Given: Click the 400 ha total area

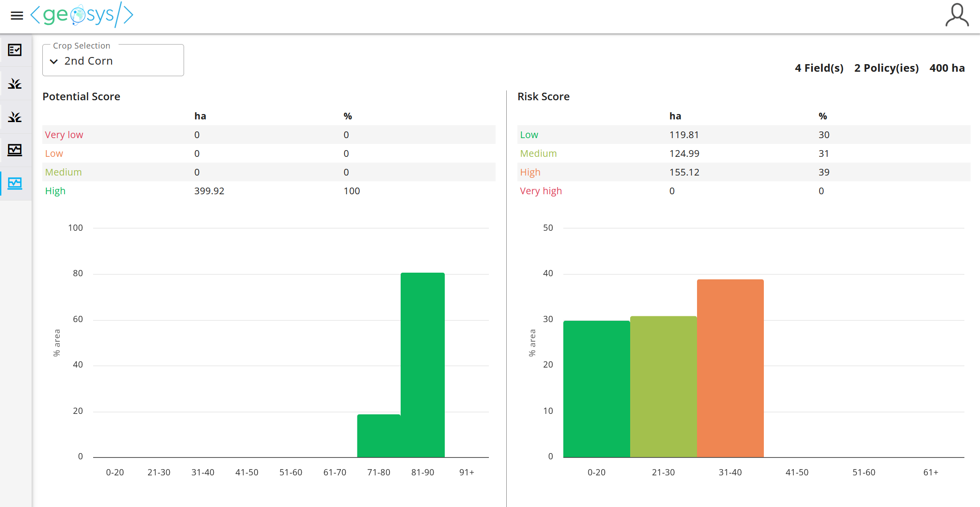Looking at the screenshot, I should 947,68.
